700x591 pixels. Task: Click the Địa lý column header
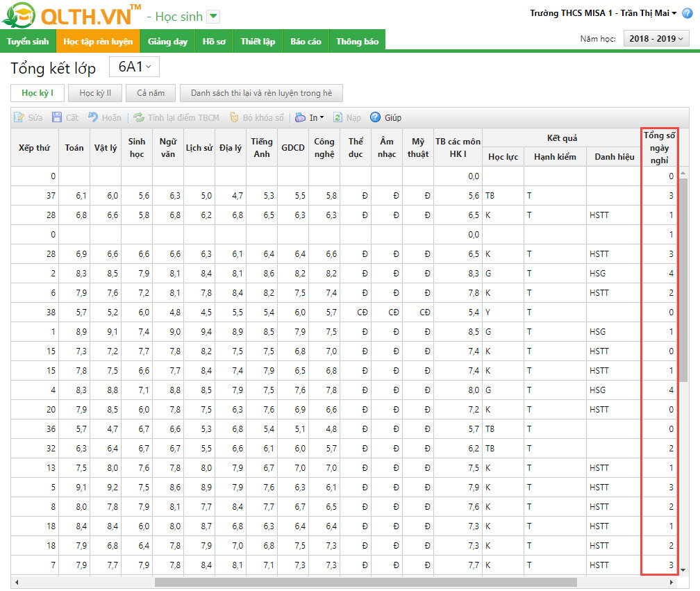(231, 147)
